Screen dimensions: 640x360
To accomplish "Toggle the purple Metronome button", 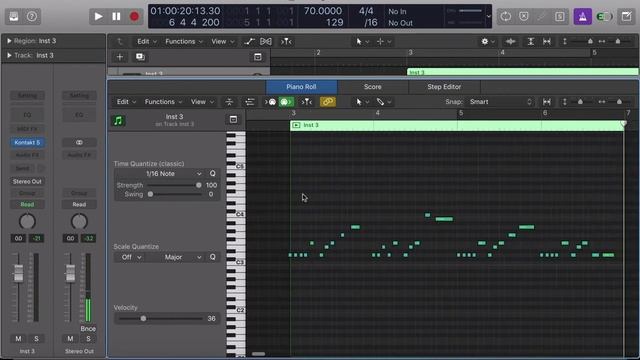I will point(582,16).
